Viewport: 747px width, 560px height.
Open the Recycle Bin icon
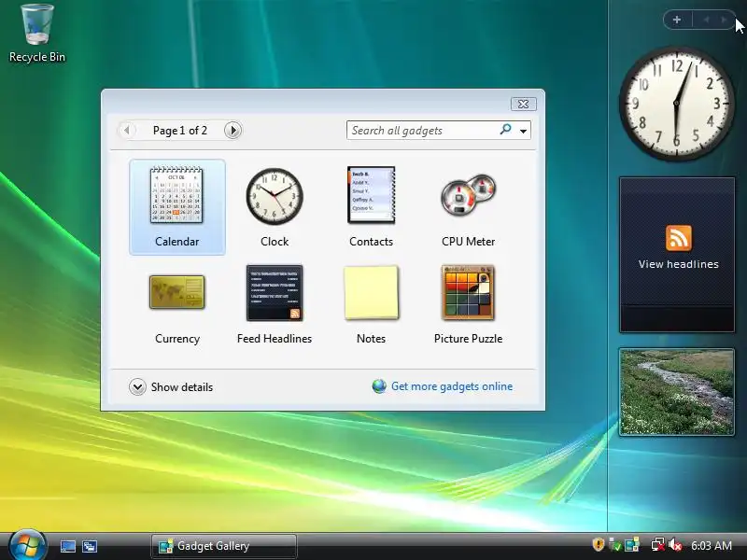coord(37,34)
